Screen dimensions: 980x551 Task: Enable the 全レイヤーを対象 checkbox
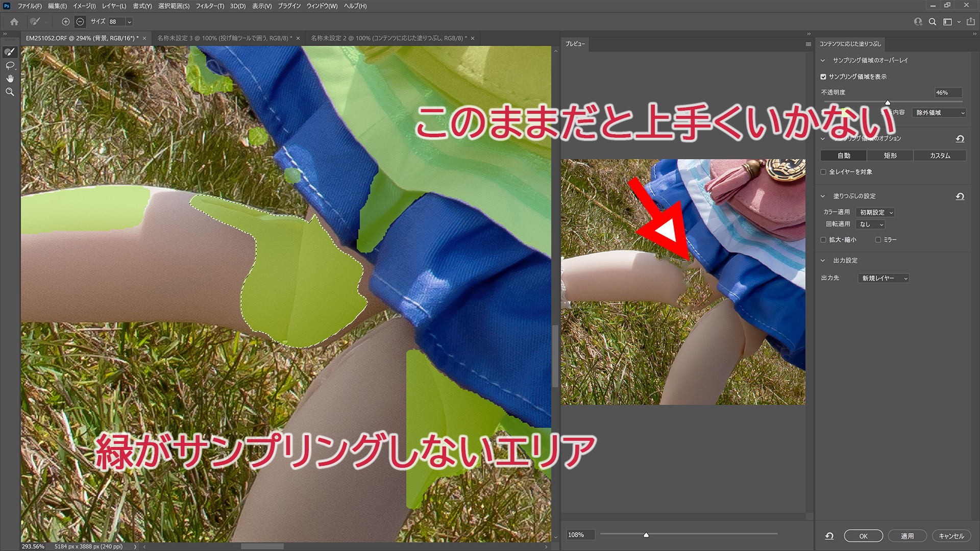point(823,172)
